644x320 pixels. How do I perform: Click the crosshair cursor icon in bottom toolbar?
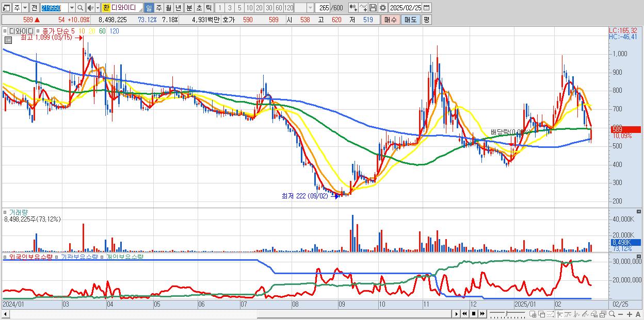point(559,313)
